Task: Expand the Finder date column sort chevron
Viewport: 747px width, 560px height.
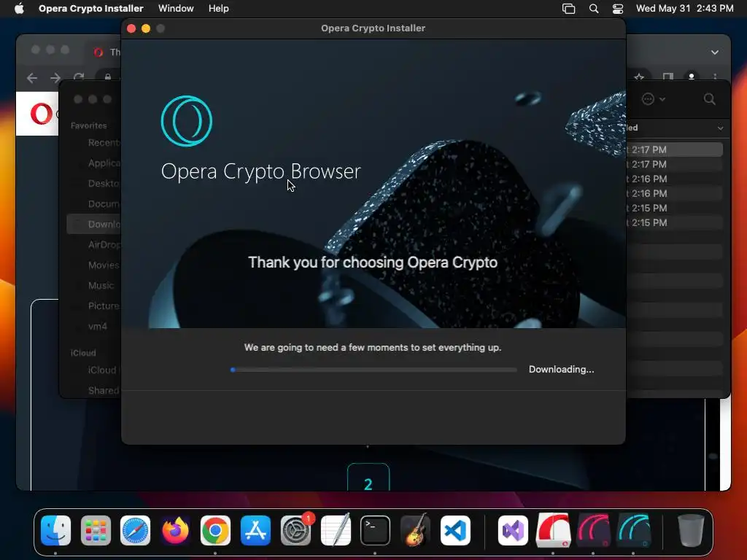Action: [720, 128]
